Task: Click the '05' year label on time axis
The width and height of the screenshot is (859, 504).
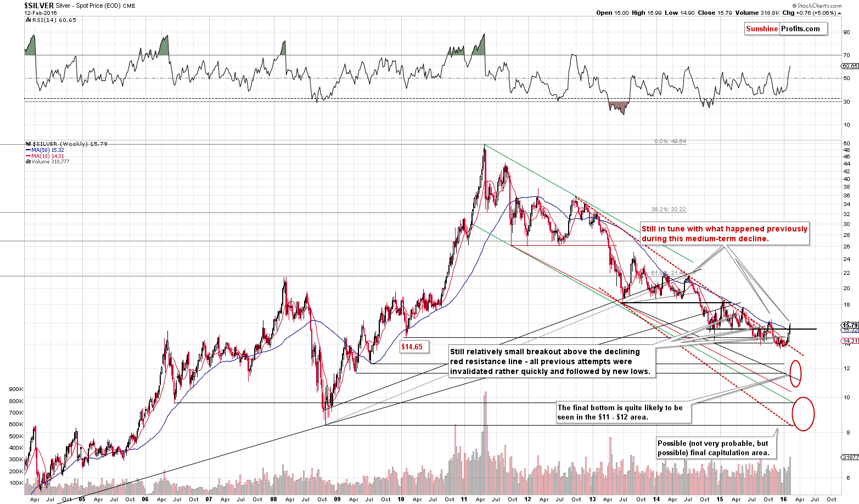Action: [82, 500]
